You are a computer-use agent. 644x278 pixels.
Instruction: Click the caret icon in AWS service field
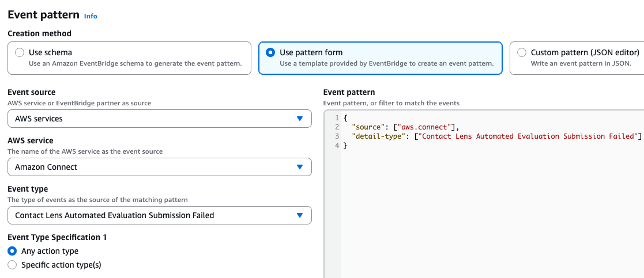pos(299,167)
